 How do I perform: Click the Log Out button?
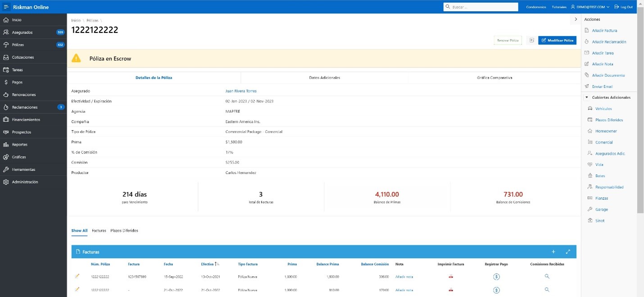(624, 7)
